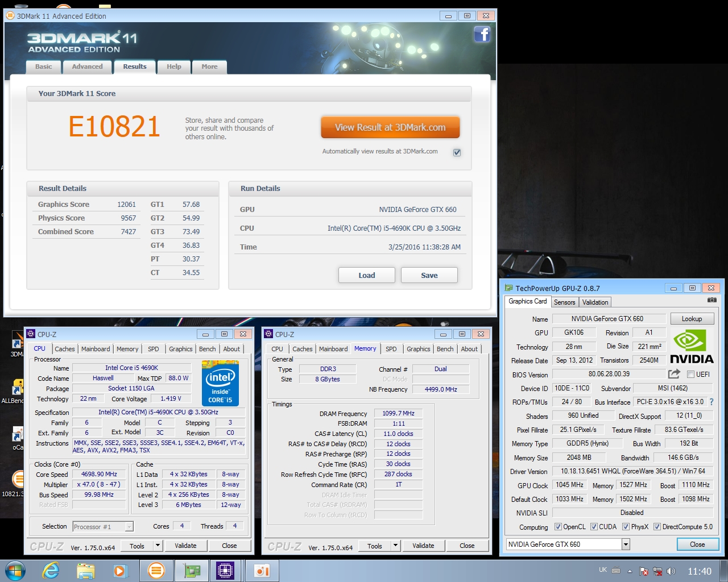Image resolution: width=728 pixels, height=582 pixels.
Task: Click Validate in the CPU-Z CPU window
Action: pyautogui.click(x=185, y=546)
